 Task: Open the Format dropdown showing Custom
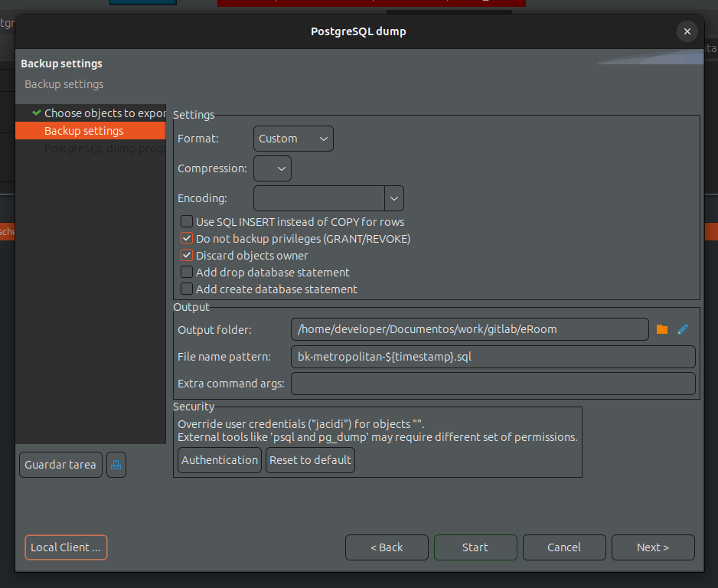[x=293, y=139]
